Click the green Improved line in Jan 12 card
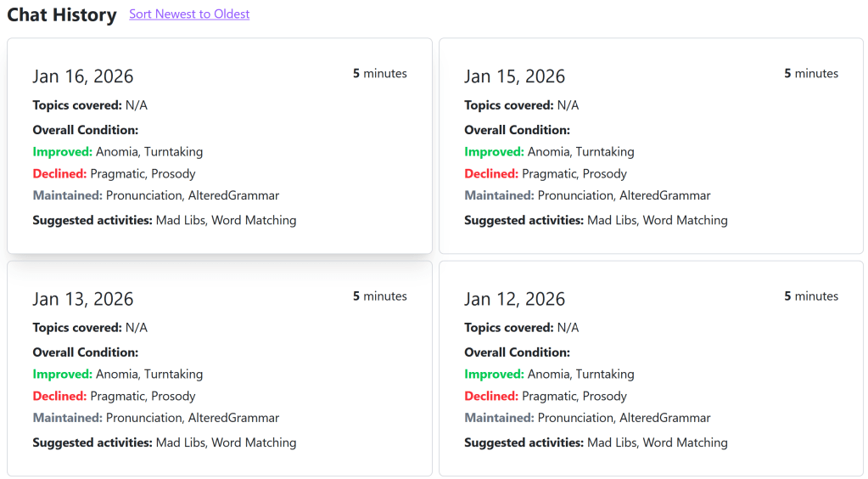 pyautogui.click(x=549, y=375)
